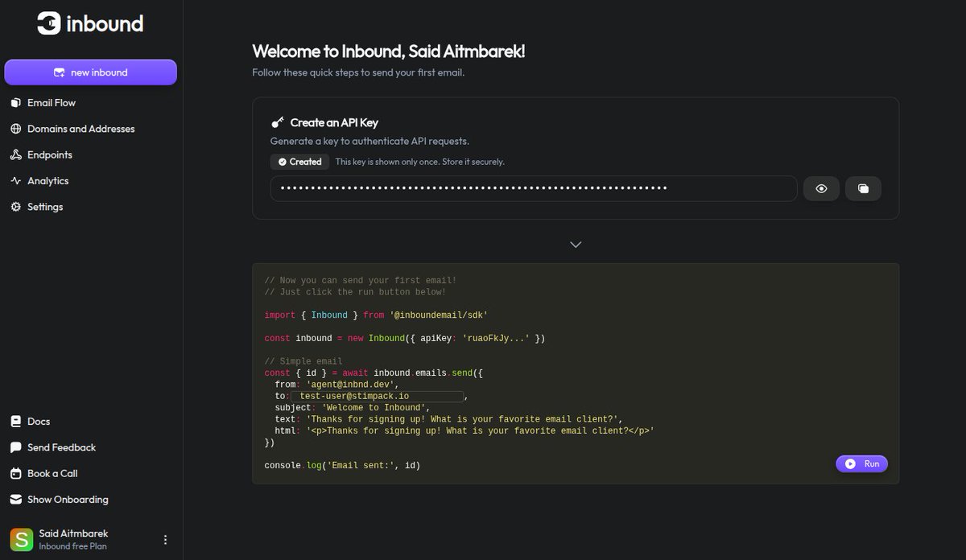Screen dimensions: 966x560
Task: Click the globe icon beside Domains and Addresses
Action: pos(16,129)
